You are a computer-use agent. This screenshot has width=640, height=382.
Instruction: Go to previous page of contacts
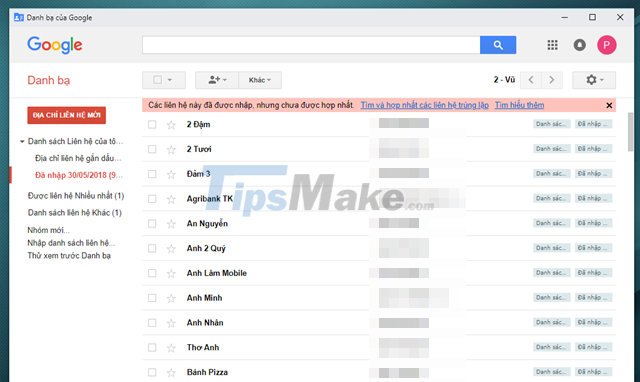pyautogui.click(x=531, y=80)
